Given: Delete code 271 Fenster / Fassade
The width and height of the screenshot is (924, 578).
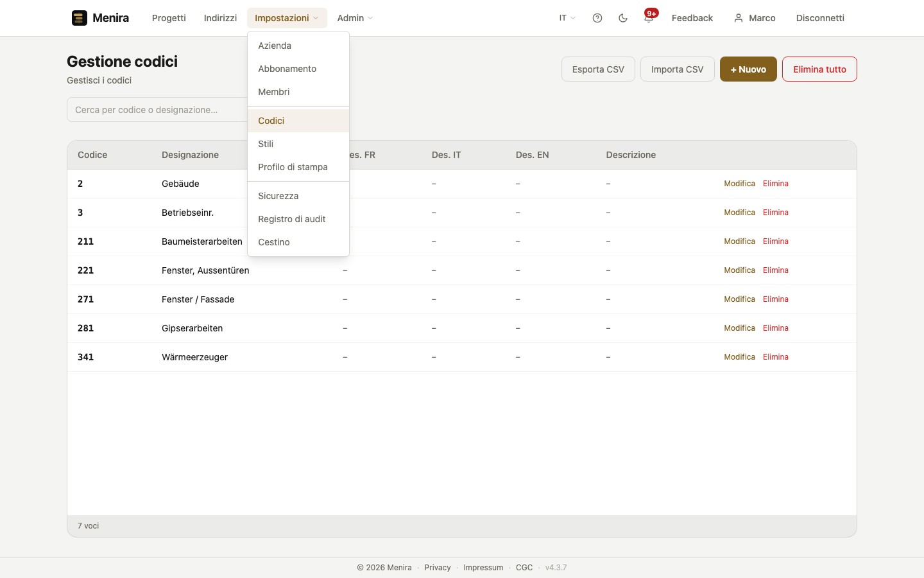Looking at the screenshot, I should point(775,299).
